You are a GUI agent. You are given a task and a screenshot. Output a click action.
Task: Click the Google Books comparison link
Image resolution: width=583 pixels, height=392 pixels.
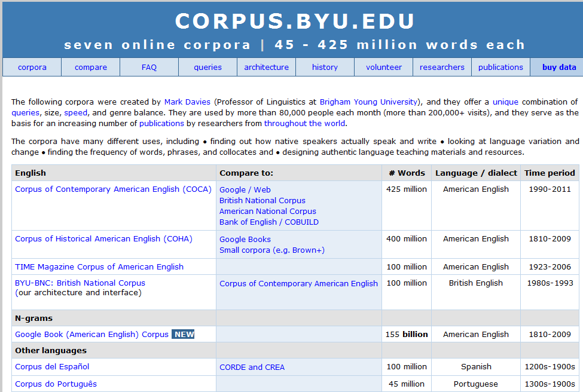[x=245, y=239]
